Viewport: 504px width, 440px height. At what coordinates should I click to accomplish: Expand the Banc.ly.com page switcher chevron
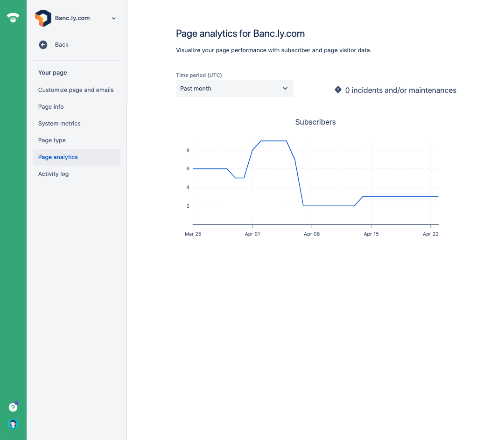114,18
